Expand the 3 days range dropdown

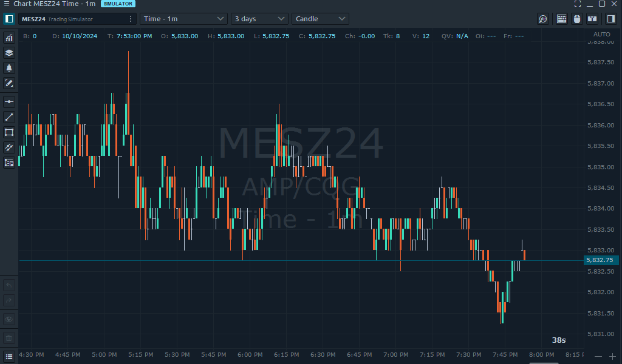(259, 19)
